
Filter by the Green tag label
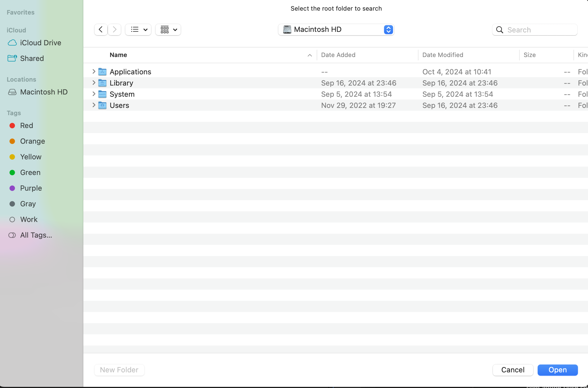click(30, 172)
